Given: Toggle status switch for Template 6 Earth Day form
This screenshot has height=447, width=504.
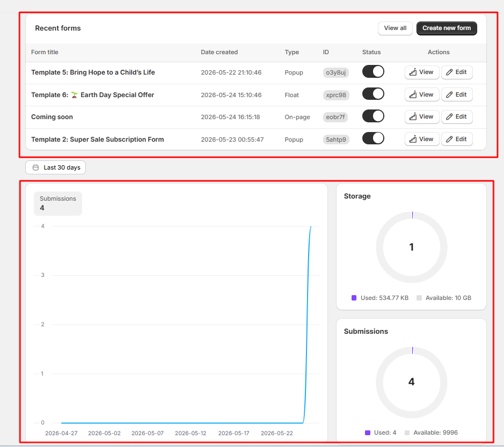Looking at the screenshot, I should 373,94.
